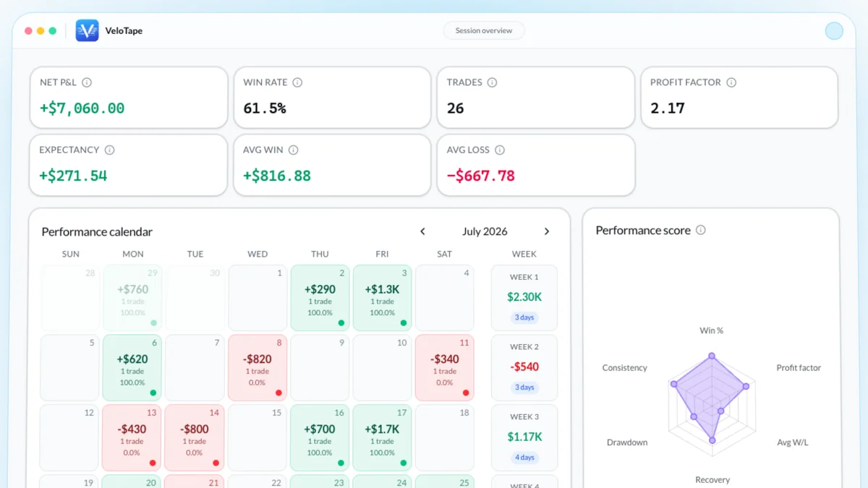
Task: Select the July 17 +$1.7K day cell
Action: tap(382, 437)
